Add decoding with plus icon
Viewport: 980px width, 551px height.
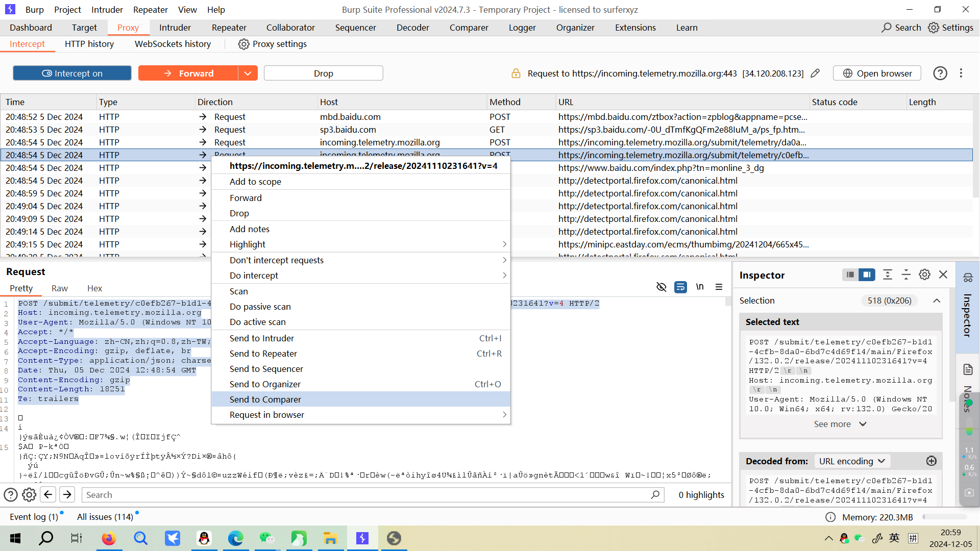click(931, 461)
